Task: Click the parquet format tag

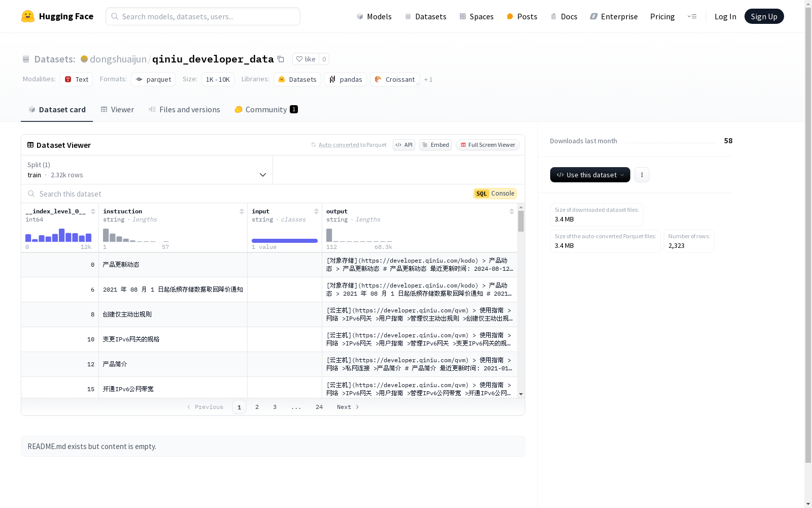Action: [x=153, y=79]
